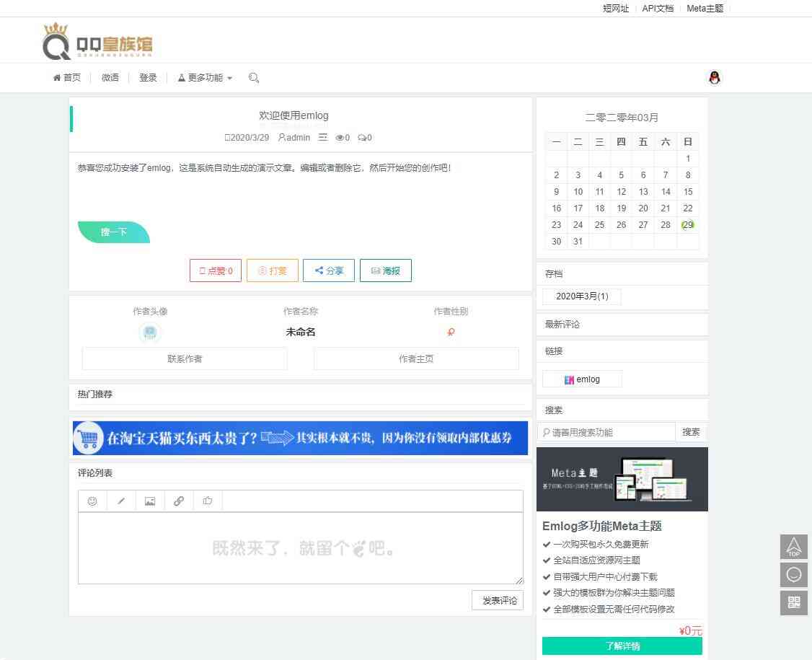Click the insert image icon in comment toolbar
The height and width of the screenshot is (660, 812).
tap(150, 501)
